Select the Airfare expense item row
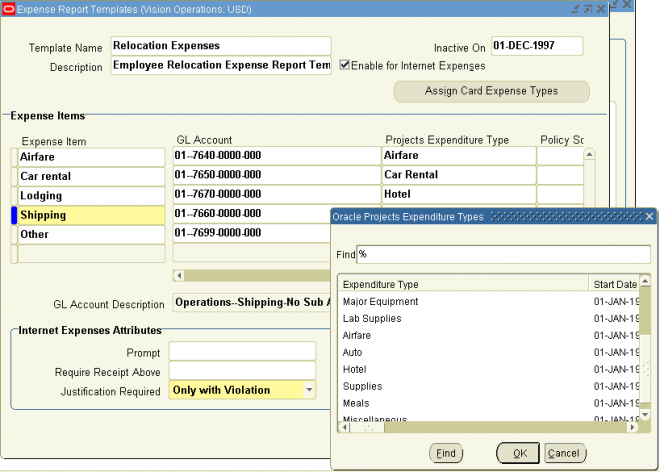660x472 pixels. coord(91,157)
